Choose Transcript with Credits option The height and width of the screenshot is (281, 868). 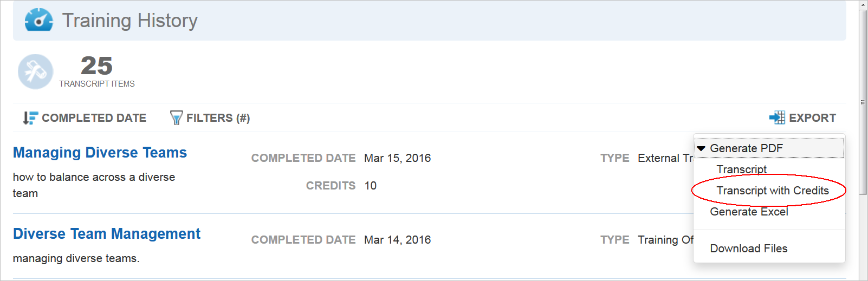click(772, 191)
